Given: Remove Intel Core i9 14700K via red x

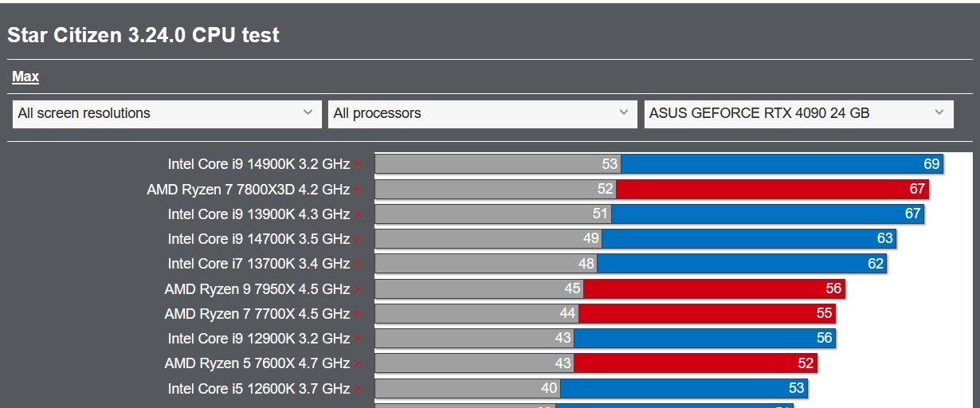Looking at the screenshot, I should click(x=359, y=240).
